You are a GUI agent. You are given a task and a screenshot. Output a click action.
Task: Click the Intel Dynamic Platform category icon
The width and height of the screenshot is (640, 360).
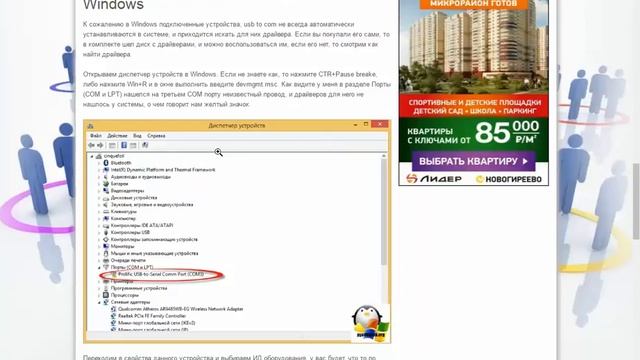106,170
